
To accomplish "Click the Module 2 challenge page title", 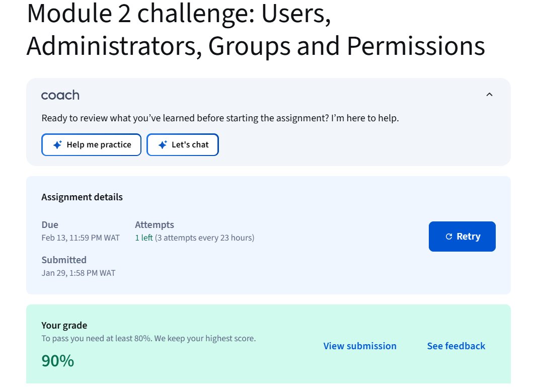I will pos(256,30).
